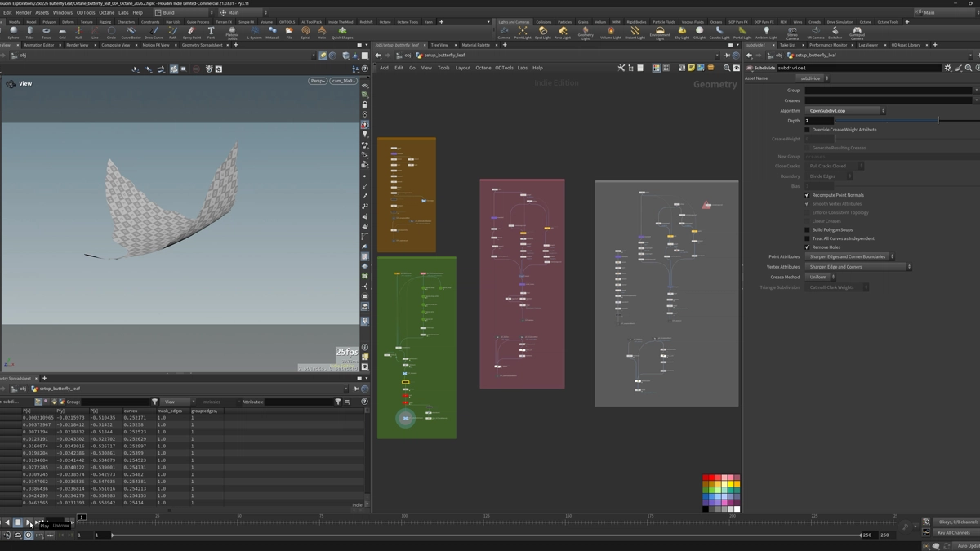
Task: Toggle Recompute Point Normals checkbox
Action: click(808, 195)
